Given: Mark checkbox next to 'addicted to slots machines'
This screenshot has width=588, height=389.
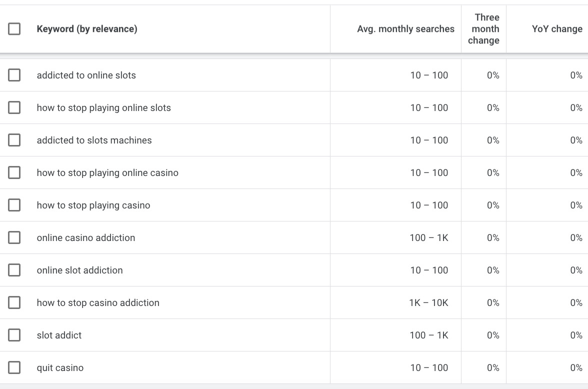Looking at the screenshot, I should click(x=14, y=140).
